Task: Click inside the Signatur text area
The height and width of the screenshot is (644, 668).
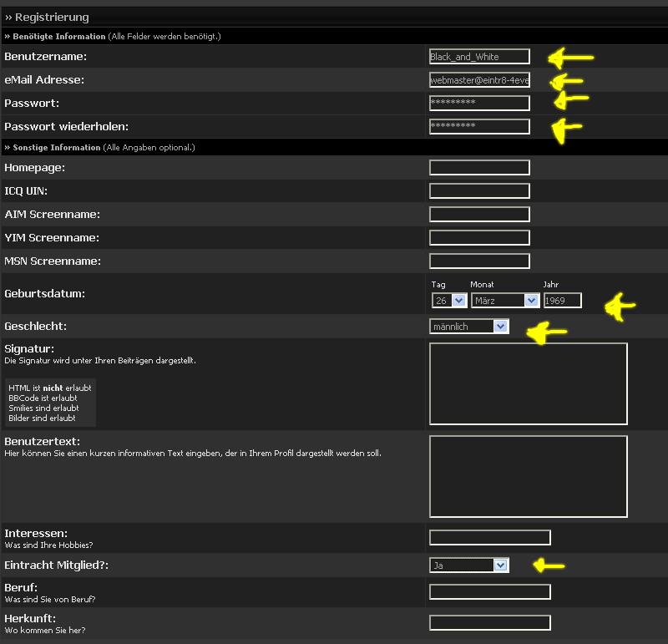Action: pyautogui.click(x=528, y=383)
